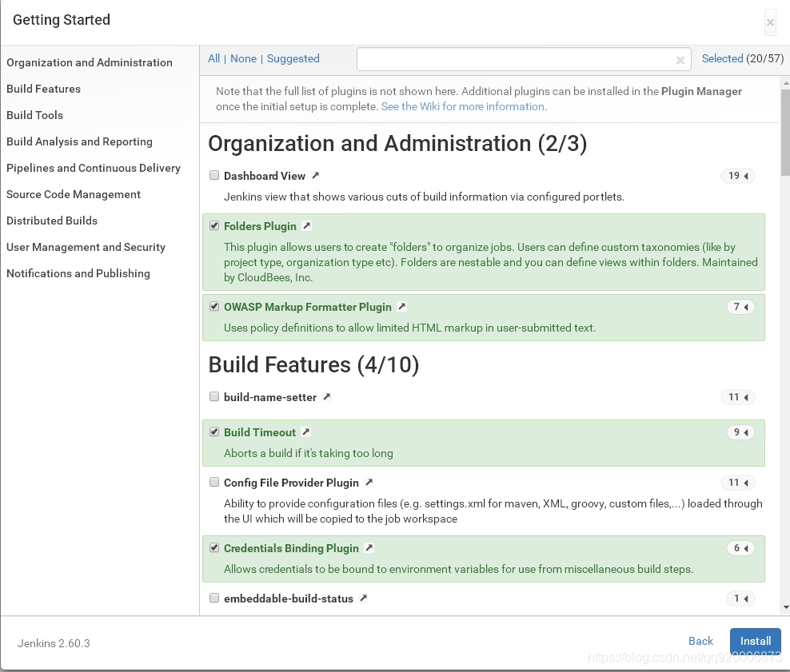Select Pipelines and Continuous Delivery category
This screenshot has width=790, height=672.
pos(94,168)
